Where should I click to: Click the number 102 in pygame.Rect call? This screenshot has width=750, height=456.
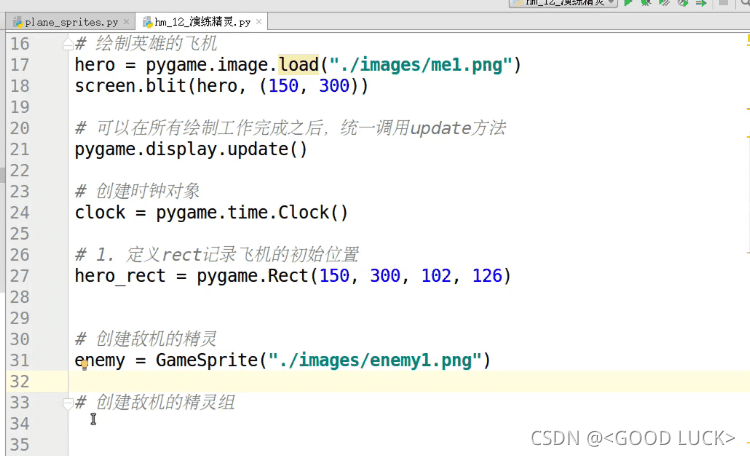[436, 276]
